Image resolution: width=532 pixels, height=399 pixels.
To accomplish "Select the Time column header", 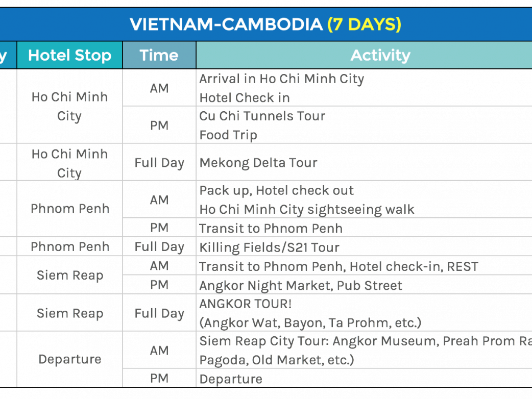I will 159,55.
